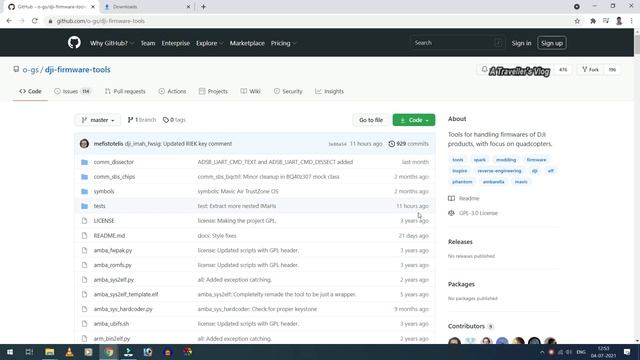Show hidden system tray icons
640x360 pixels.
point(542,352)
